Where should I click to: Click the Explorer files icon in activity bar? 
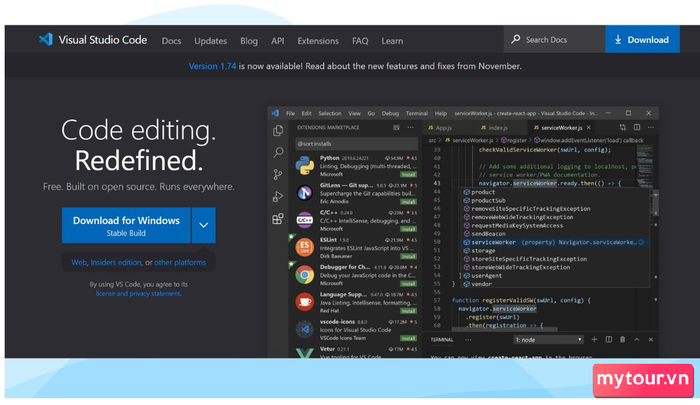pos(278,130)
